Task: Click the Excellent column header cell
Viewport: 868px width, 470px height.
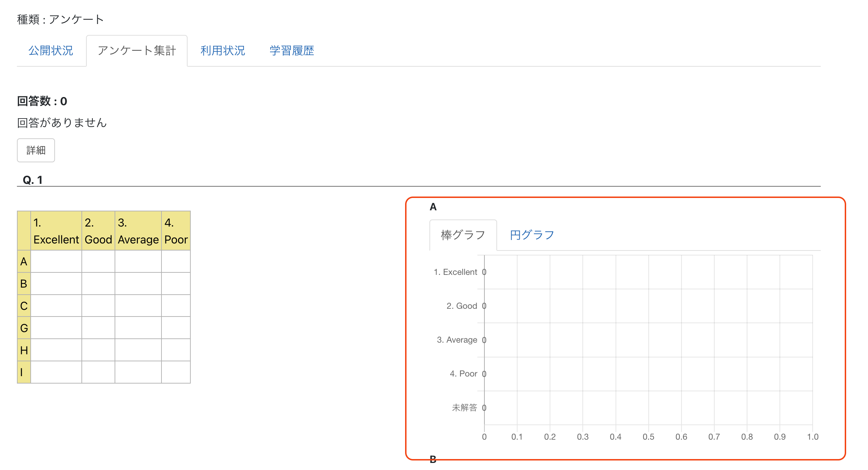Action: click(56, 231)
